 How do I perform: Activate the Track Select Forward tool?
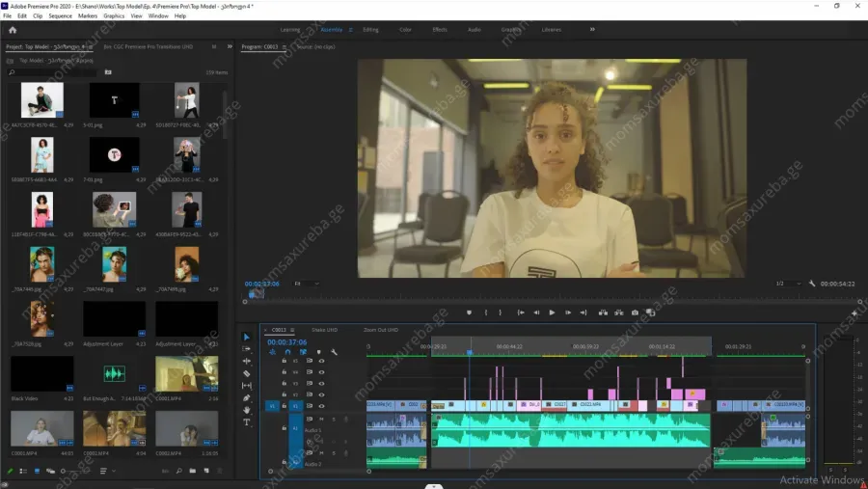click(x=247, y=349)
